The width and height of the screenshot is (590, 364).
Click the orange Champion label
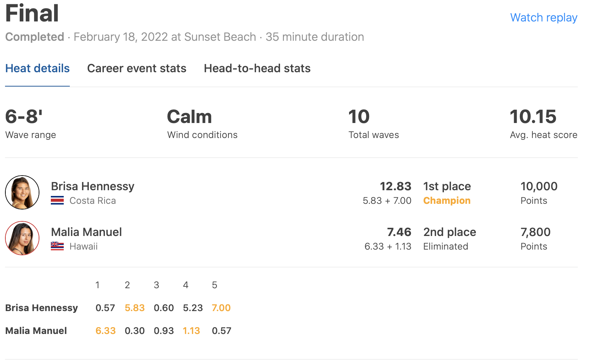click(x=446, y=201)
